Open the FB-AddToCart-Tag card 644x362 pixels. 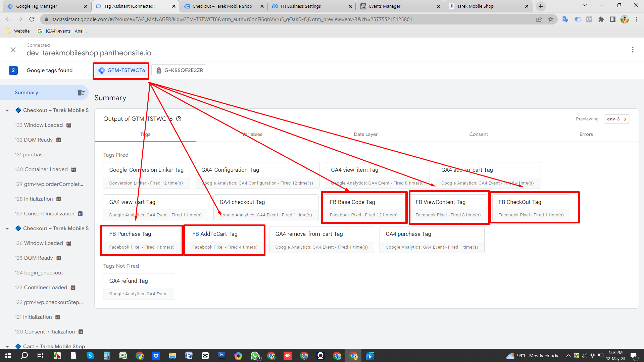click(x=225, y=240)
